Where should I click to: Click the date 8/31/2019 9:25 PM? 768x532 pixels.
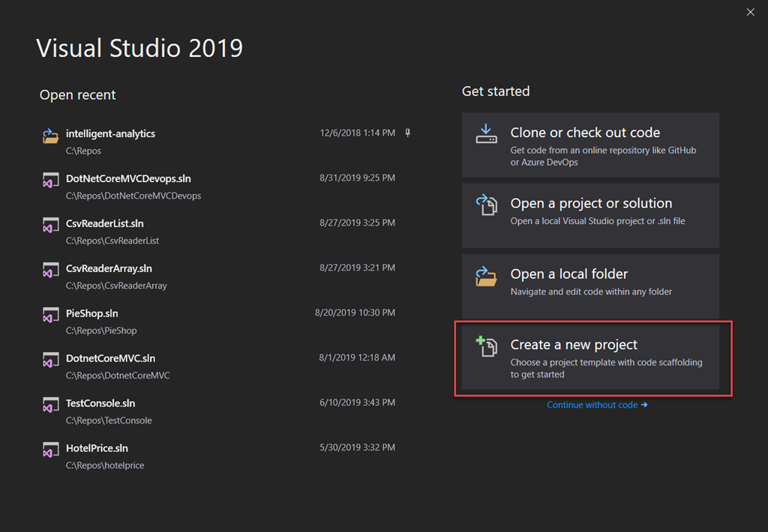[357, 178]
